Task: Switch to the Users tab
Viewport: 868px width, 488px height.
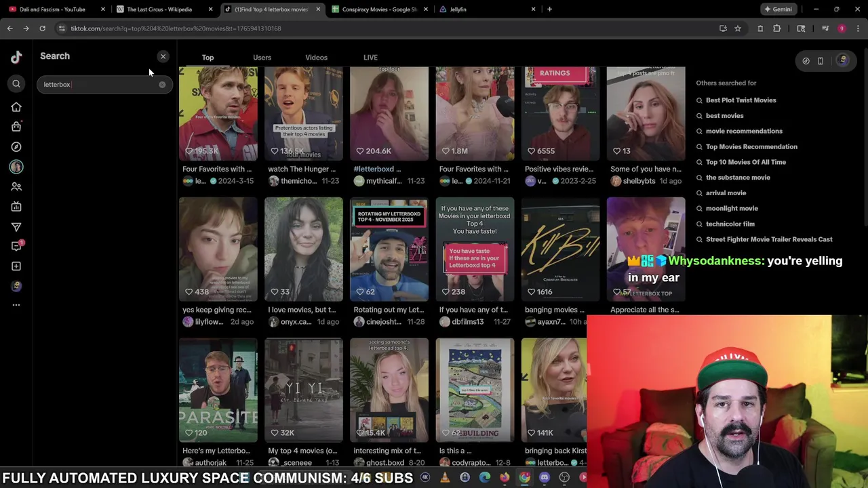Action: [x=262, y=58]
